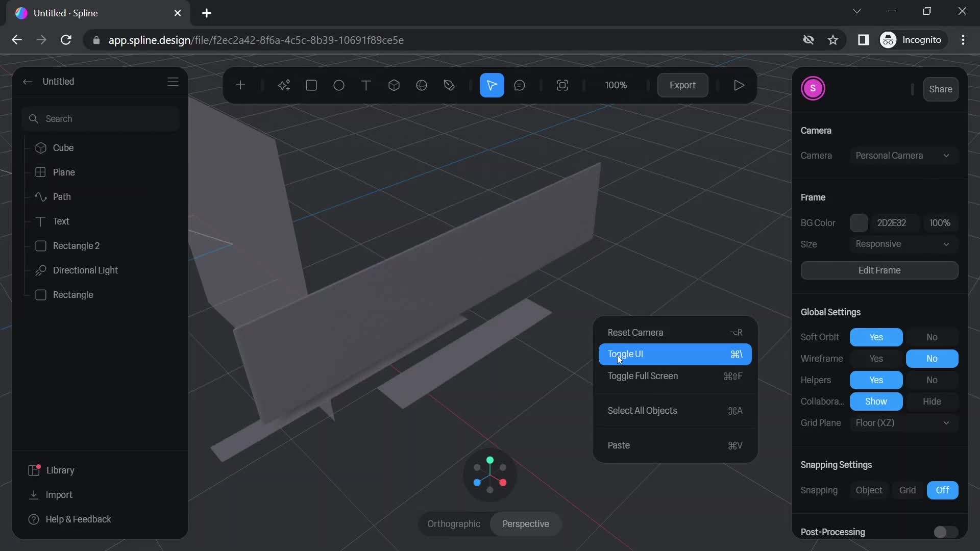This screenshot has width=980, height=551.
Task: Open the browser tab search chevron
Action: 857,11
